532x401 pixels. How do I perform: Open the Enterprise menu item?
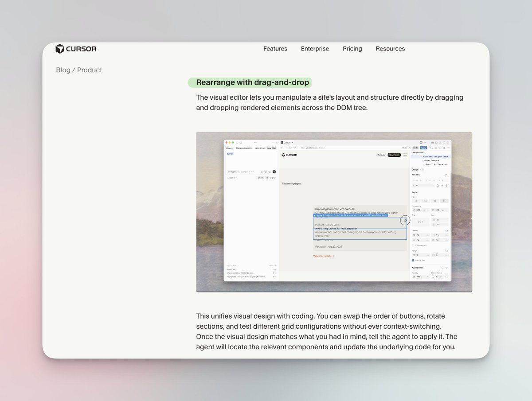tap(315, 49)
